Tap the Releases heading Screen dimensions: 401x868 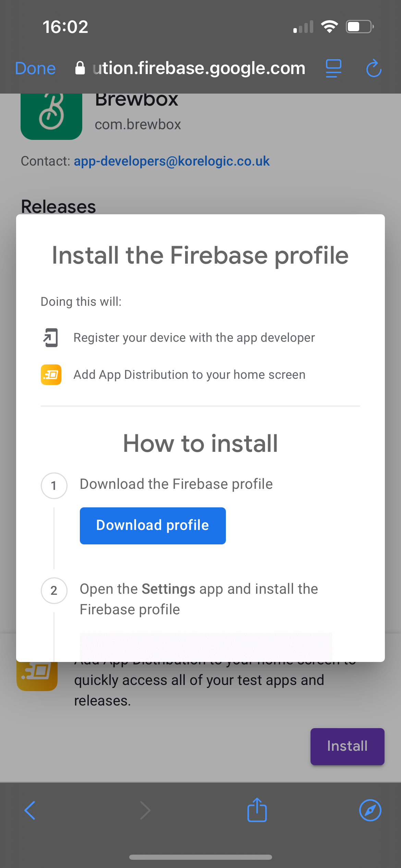(x=59, y=206)
